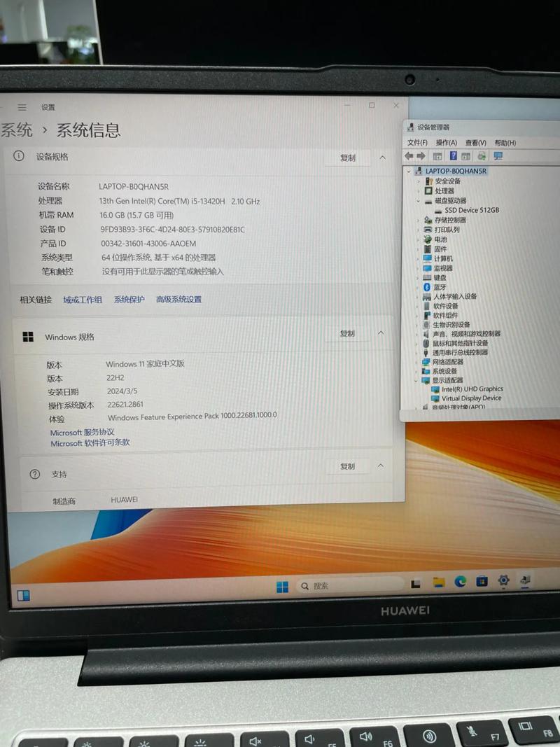Click scan for hardware changes in Device Manager toolbar
The image size is (560, 747).
click(481, 156)
